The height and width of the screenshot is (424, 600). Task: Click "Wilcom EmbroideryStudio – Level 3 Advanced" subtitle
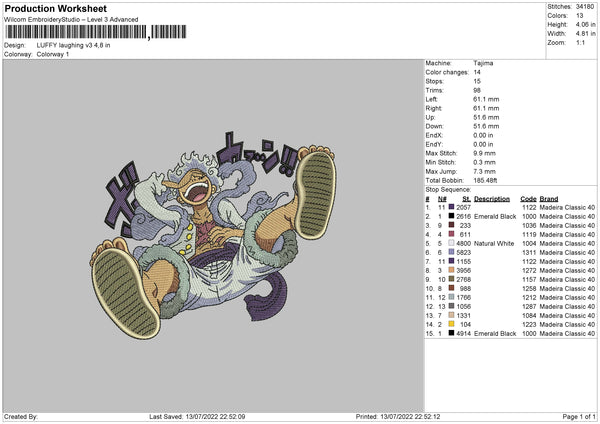(x=71, y=19)
